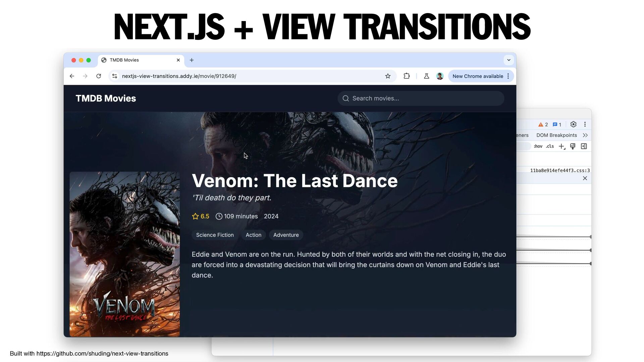Close the DevTools panel X button
The image size is (644, 362).
[585, 178]
